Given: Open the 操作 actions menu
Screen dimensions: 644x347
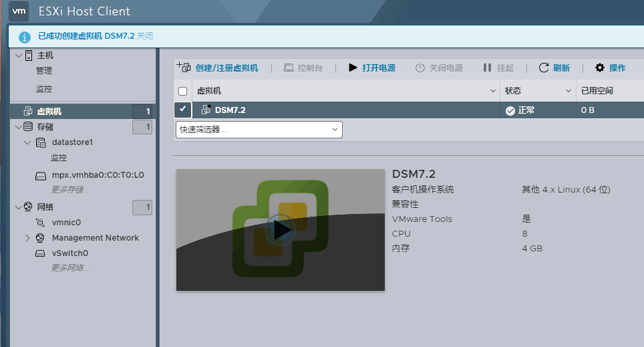Looking at the screenshot, I should click(x=617, y=68).
